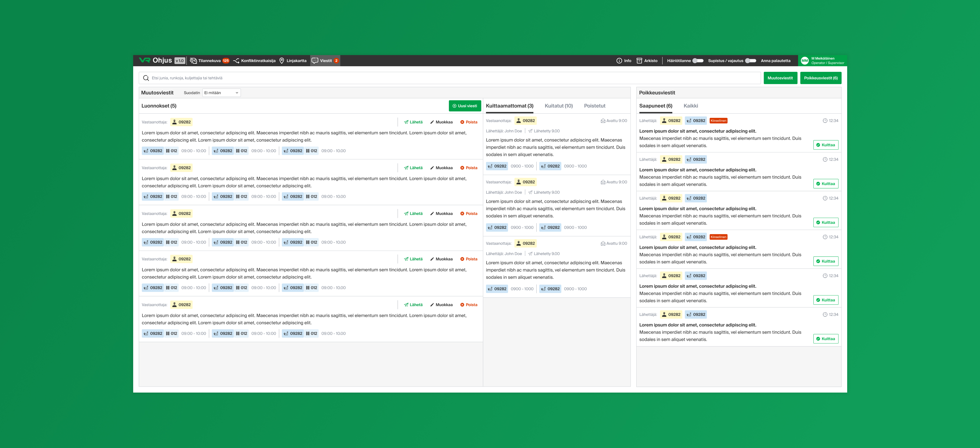
Task: Click Poista on the fourth draft
Action: pos(469,259)
